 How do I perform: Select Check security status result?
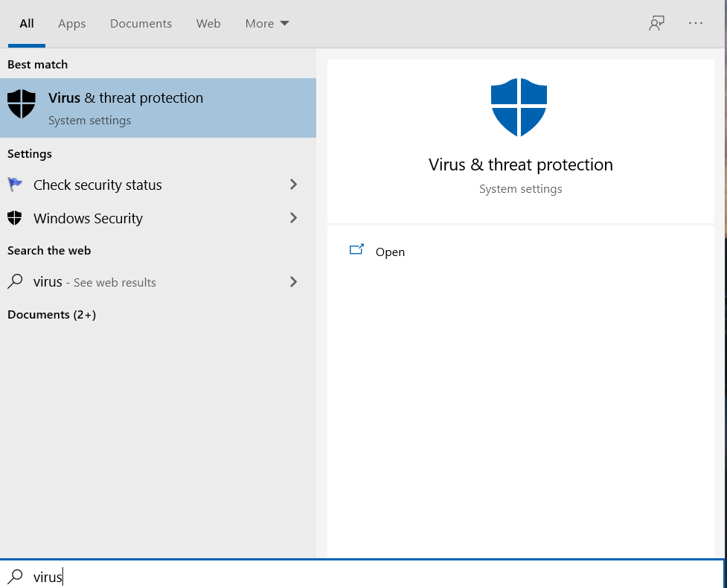(158, 185)
